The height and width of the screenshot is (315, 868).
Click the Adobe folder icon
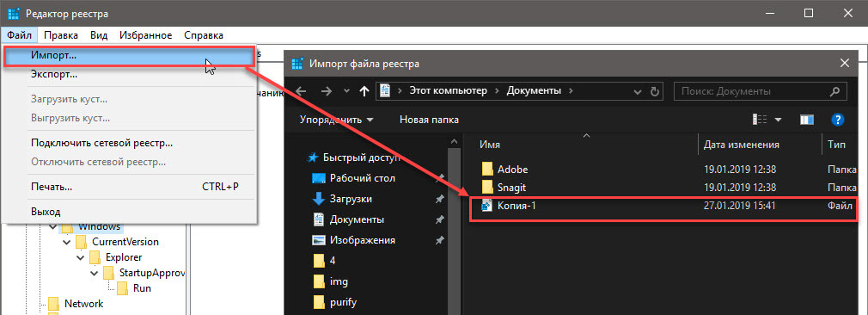pos(487,169)
